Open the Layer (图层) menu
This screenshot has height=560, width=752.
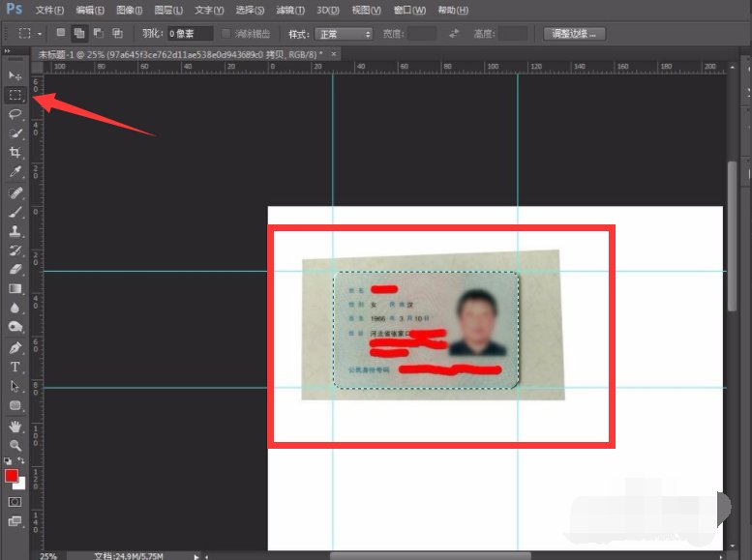[168, 10]
